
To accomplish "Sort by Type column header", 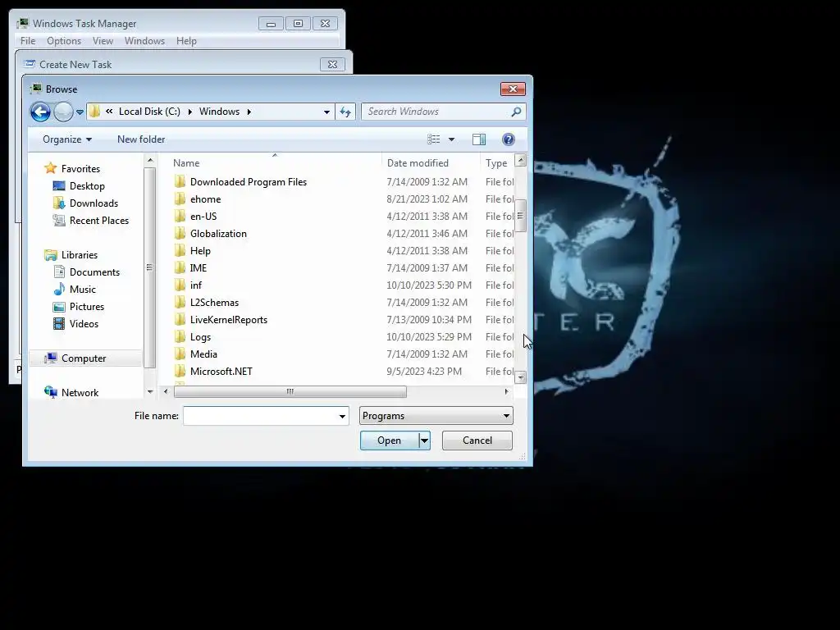I will tap(497, 163).
